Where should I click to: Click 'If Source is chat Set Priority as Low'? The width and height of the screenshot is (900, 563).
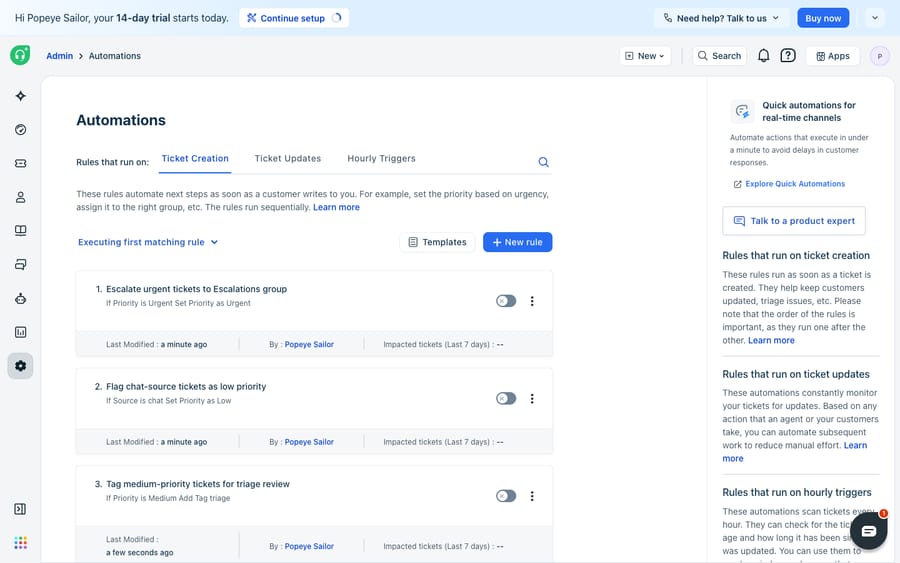168,401
